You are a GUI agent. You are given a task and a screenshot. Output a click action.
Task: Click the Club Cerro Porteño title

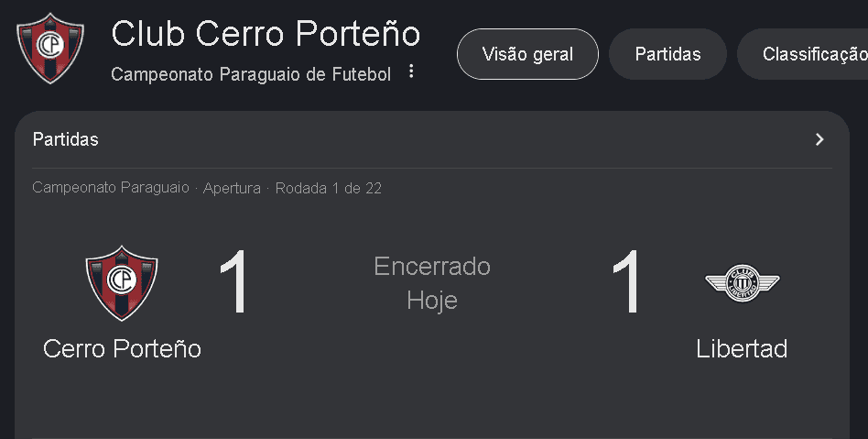266,33
